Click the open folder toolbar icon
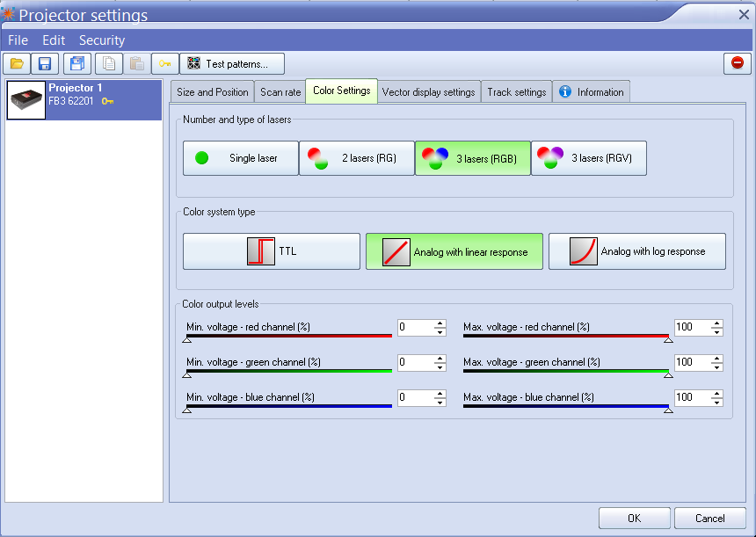The image size is (756, 537). [x=17, y=63]
